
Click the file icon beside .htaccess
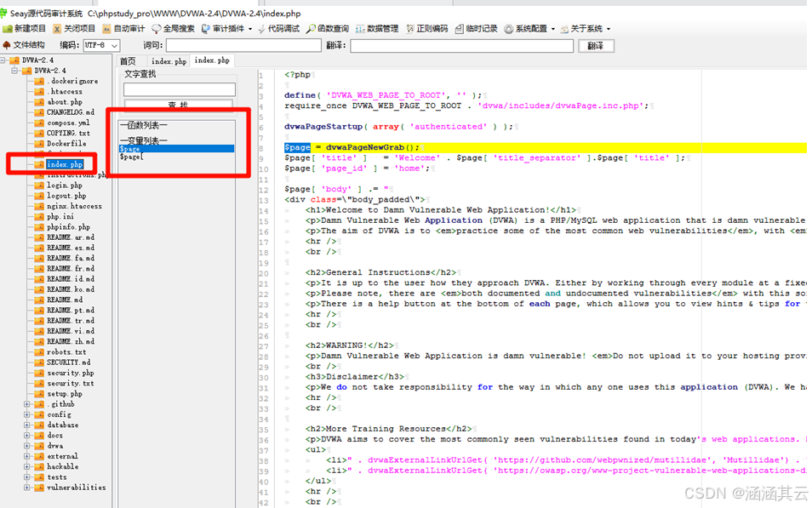pyautogui.click(x=39, y=92)
